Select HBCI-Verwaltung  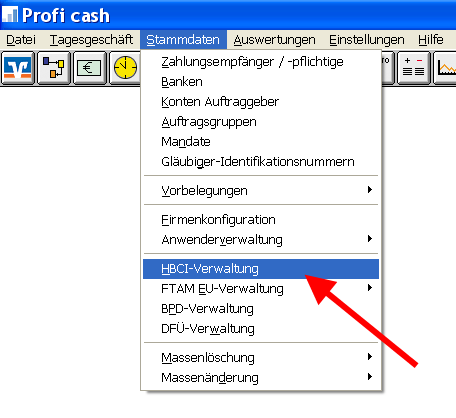tap(261, 269)
